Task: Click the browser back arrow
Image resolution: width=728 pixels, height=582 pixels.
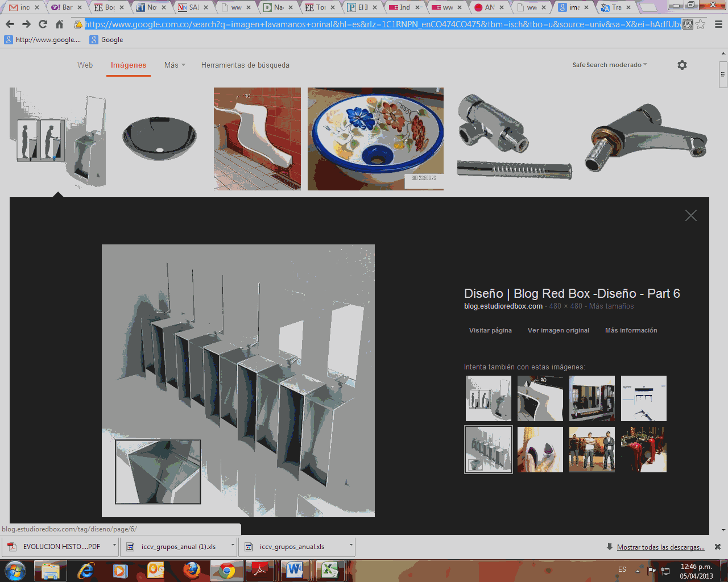Action: (x=10, y=24)
